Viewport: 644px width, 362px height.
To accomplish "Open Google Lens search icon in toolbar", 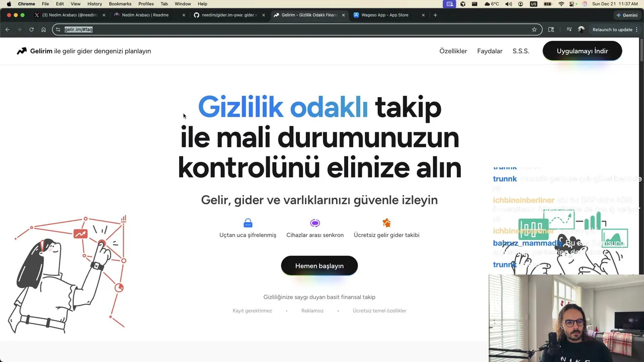I will (x=551, y=30).
